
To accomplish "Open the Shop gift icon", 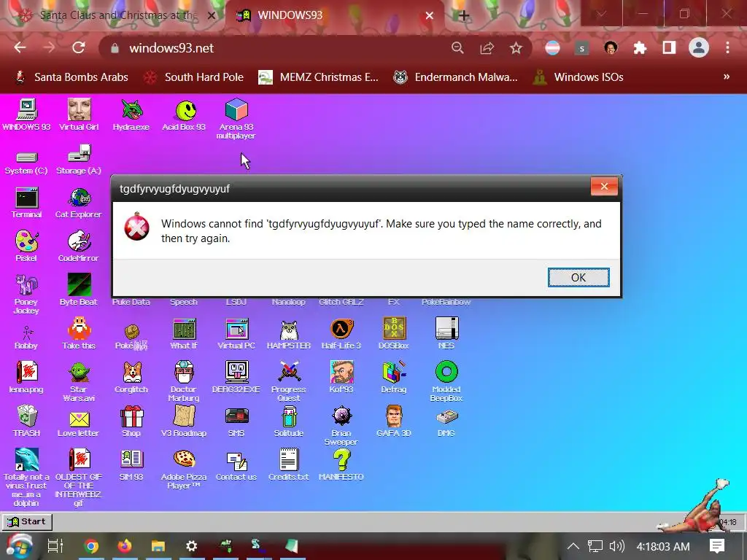I will pyautogui.click(x=131, y=421).
